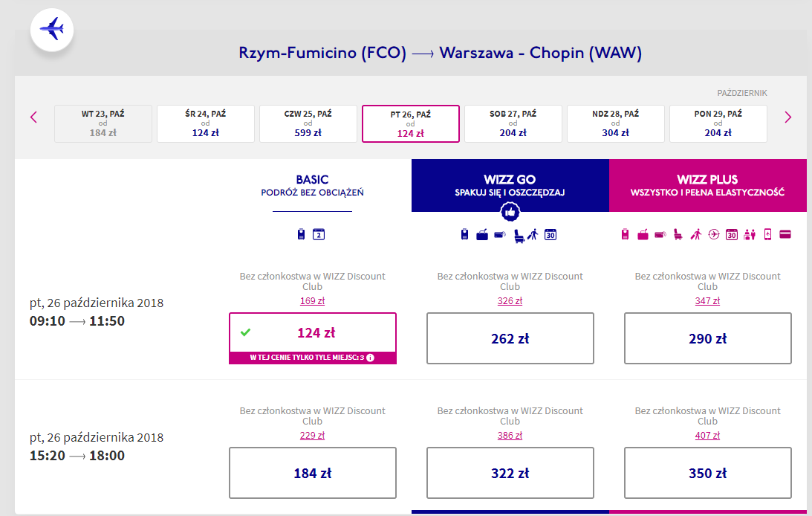Screen dimensions: 812x516
Task: Select date ŚR 24, PAŹ 124 zł
Action: tap(206, 123)
